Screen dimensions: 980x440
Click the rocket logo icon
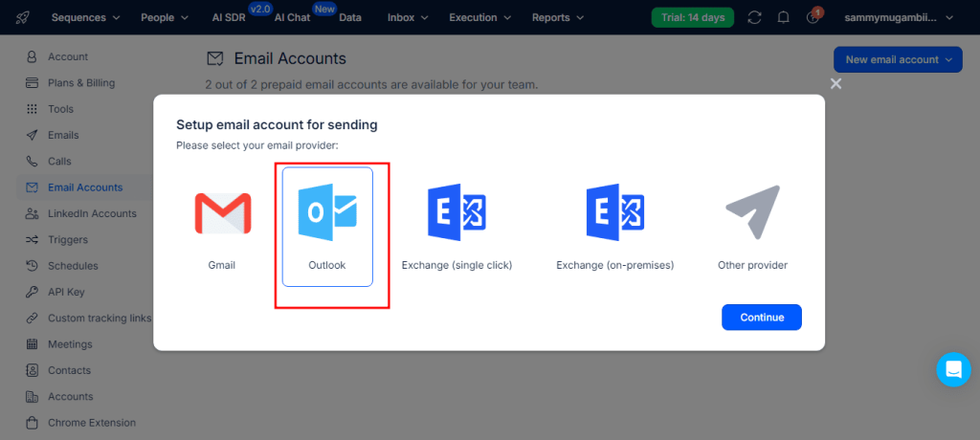[23, 17]
